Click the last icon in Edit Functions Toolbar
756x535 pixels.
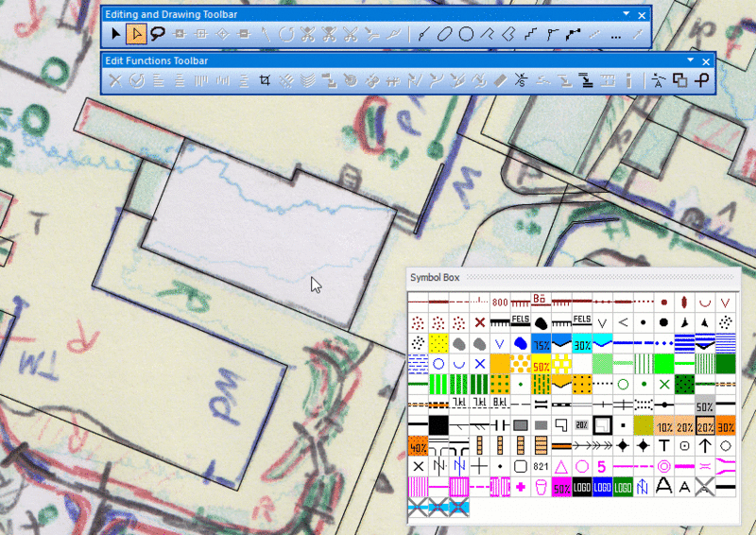coord(701,80)
